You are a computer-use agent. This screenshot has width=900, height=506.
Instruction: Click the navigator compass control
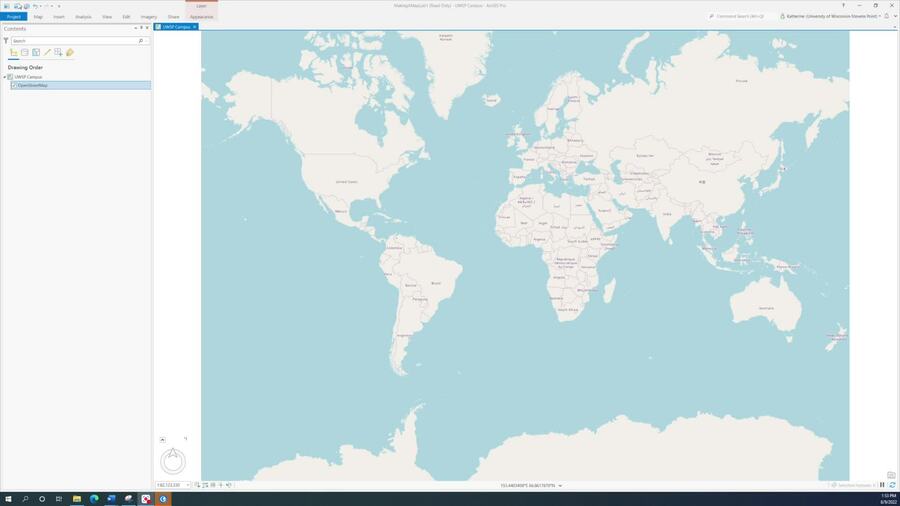(x=173, y=461)
